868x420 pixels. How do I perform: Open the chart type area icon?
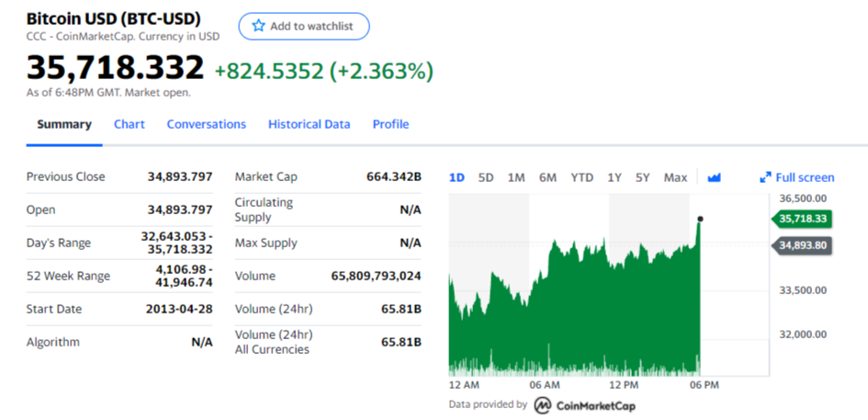pos(714,178)
